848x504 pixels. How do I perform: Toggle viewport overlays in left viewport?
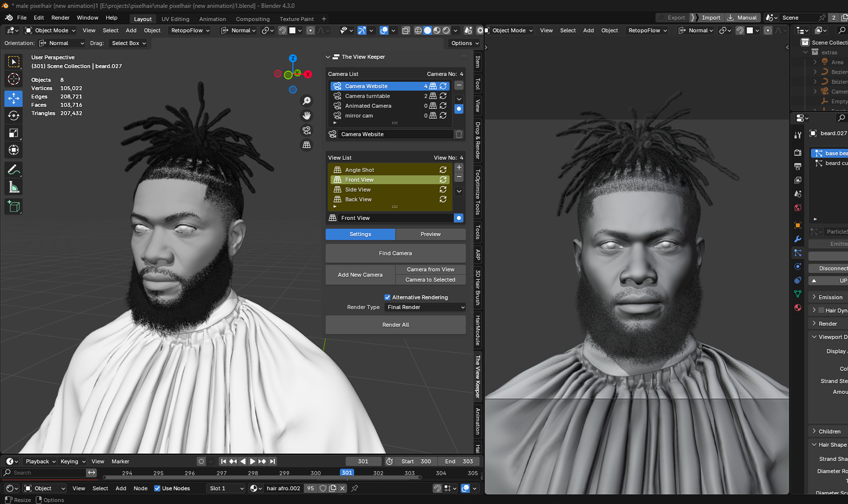[384, 30]
